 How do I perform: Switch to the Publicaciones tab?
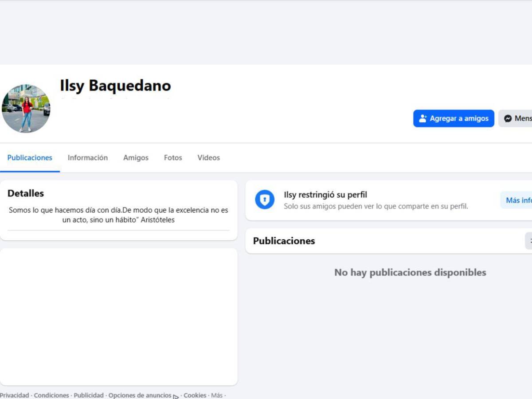(x=30, y=158)
